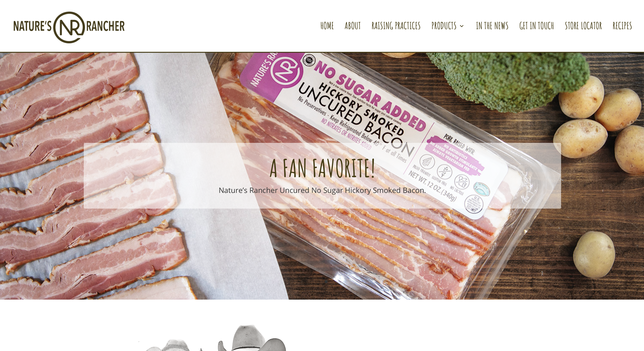
Task: Click the A Fan Favorite heading
Action: click(322, 168)
